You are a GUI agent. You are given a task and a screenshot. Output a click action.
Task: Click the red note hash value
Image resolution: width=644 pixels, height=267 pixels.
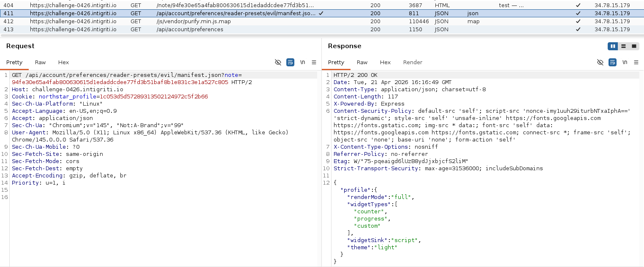[x=120, y=82]
